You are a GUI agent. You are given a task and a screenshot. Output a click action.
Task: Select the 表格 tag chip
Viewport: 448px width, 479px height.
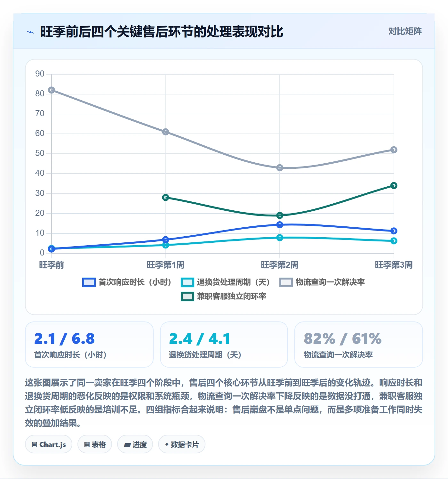pos(95,444)
